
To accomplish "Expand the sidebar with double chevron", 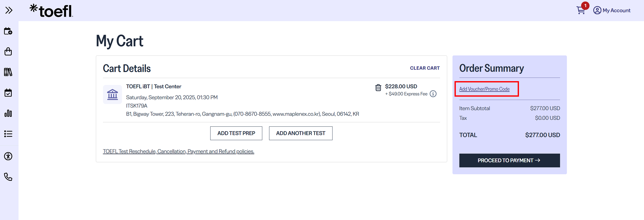I will point(9,10).
